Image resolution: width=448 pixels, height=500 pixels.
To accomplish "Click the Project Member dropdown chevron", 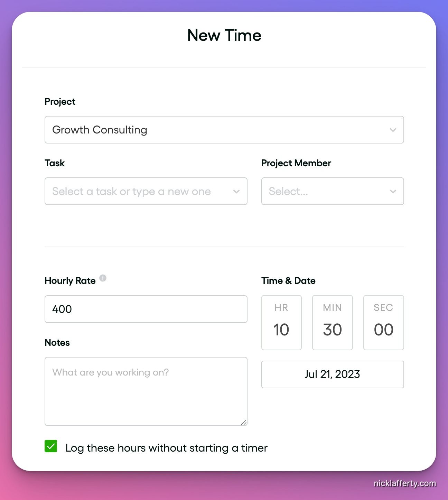I will point(393,191).
